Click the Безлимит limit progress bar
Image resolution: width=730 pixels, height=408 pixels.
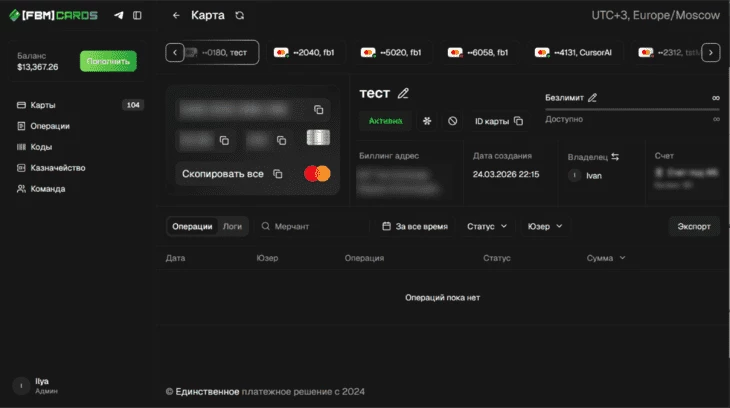pos(632,109)
